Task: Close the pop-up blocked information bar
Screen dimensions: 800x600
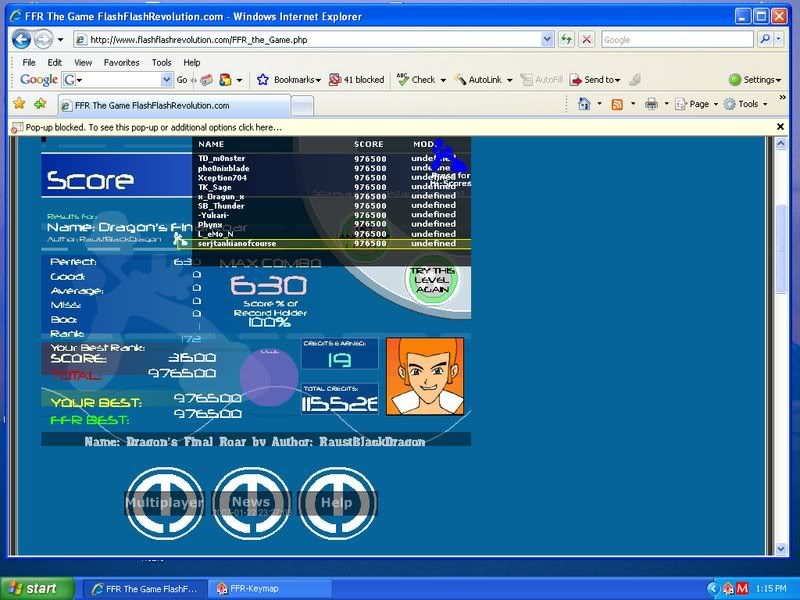Action: click(x=780, y=127)
